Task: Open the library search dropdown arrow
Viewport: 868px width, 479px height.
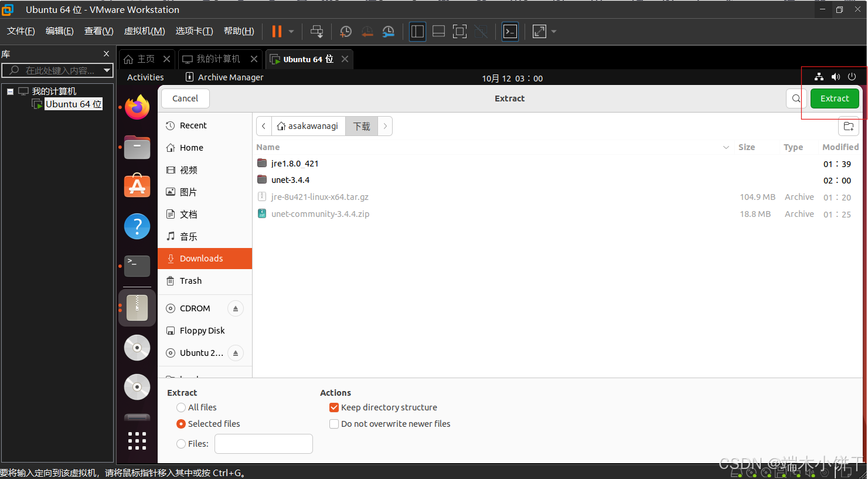Action: click(107, 70)
